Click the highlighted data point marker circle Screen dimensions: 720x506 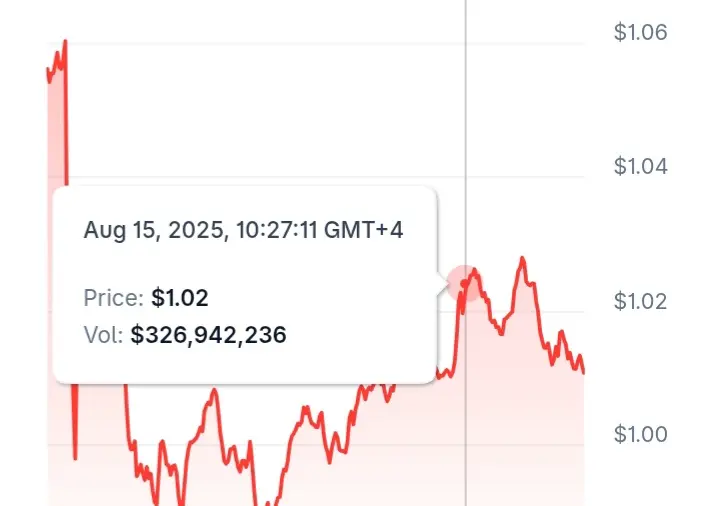(x=465, y=283)
